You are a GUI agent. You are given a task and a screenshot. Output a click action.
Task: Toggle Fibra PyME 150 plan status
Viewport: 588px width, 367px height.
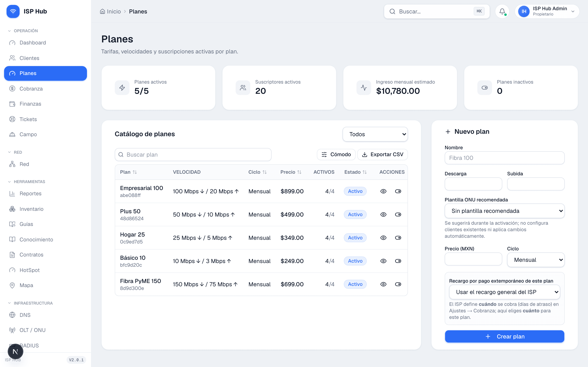click(x=398, y=284)
